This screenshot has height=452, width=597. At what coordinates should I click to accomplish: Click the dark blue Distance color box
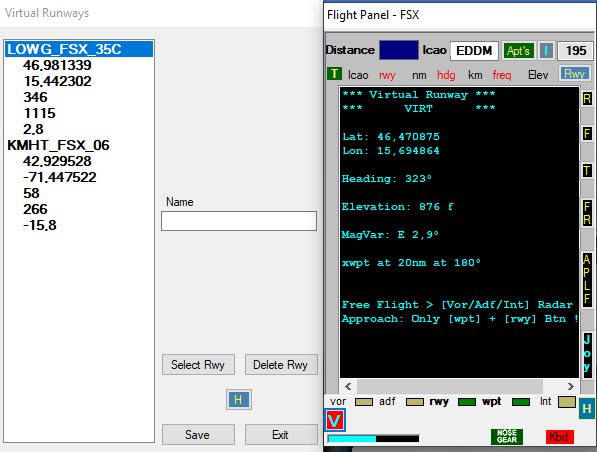click(399, 50)
